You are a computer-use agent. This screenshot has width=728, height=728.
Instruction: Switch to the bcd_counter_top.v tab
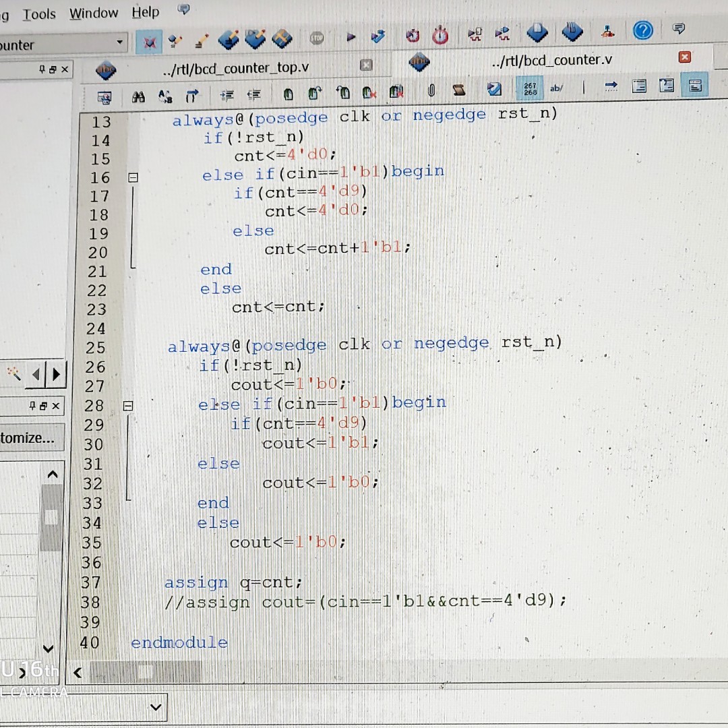(x=235, y=69)
